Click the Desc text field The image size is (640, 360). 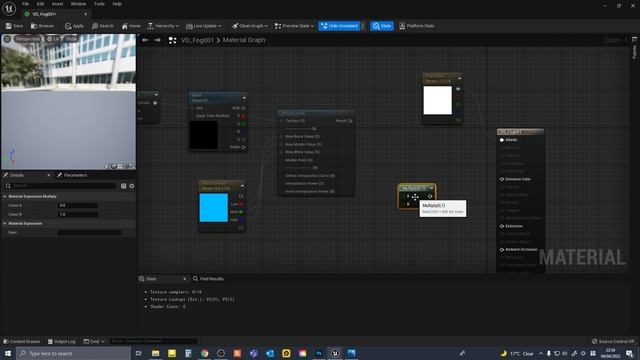(x=89, y=232)
